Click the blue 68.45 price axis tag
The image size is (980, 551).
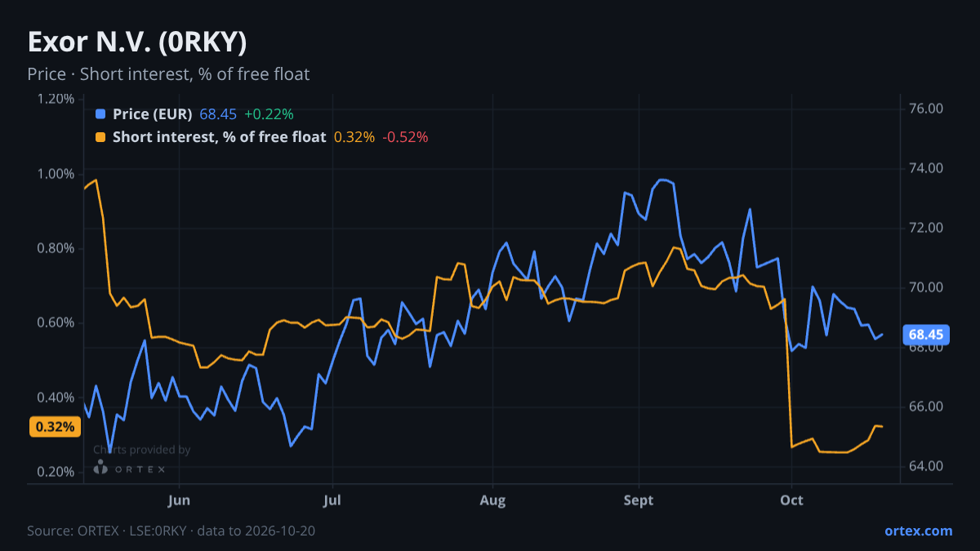925,335
